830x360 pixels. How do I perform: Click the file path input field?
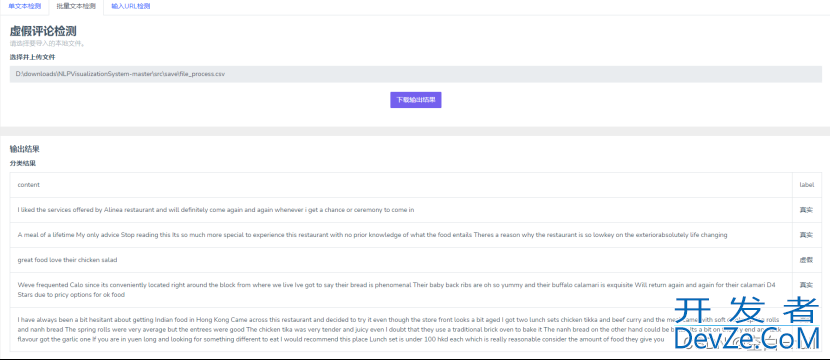tap(416, 74)
